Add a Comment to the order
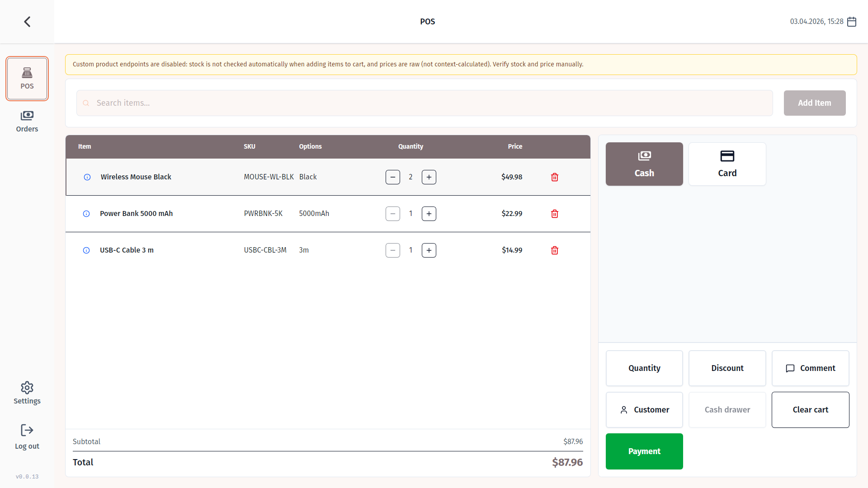The height and width of the screenshot is (488, 868). [x=811, y=368]
